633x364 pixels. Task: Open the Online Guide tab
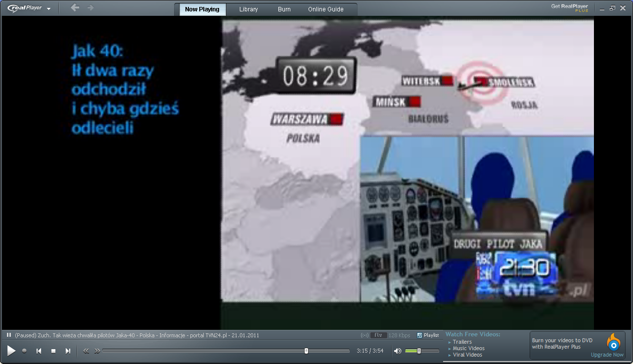pos(326,9)
